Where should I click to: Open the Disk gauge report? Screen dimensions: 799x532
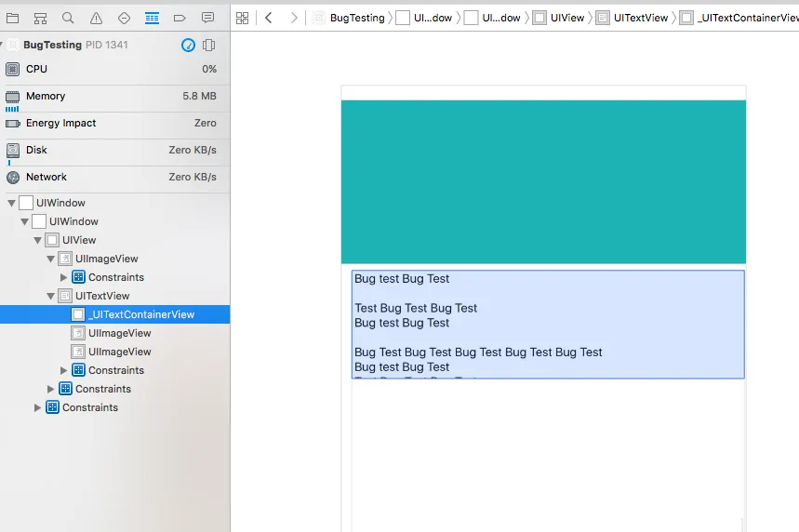pyautogui.click(x=115, y=153)
